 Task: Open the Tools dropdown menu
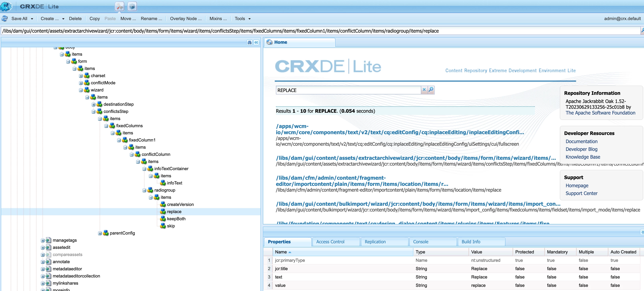coord(242,18)
